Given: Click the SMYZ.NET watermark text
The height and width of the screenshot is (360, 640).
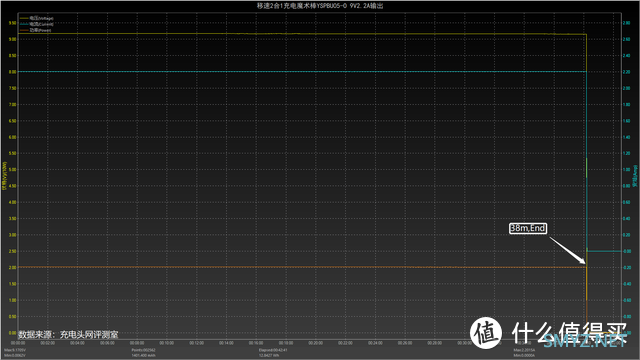Looking at the screenshot, I should (x=584, y=340).
